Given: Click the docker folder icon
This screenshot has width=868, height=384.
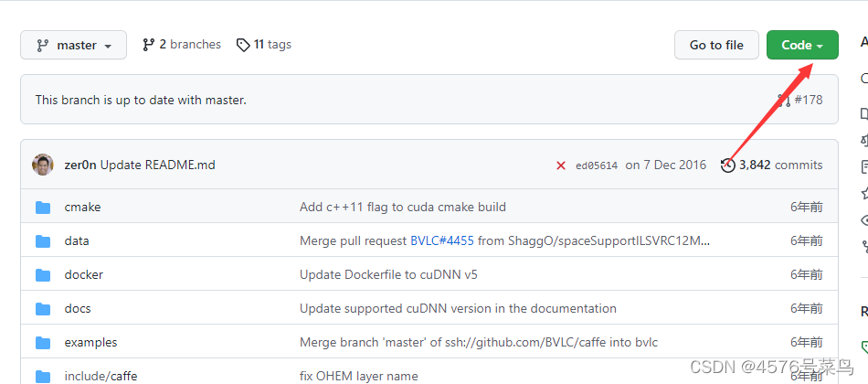Looking at the screenshot, I should 43,275.
